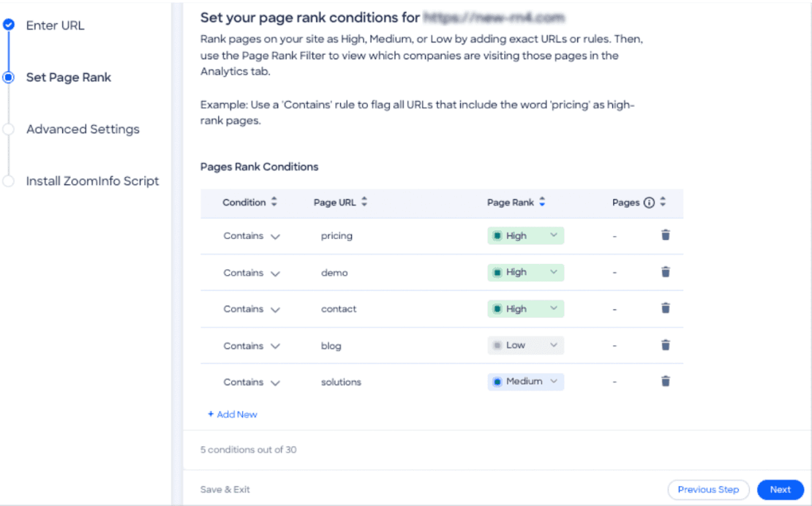Screen dimensions: 812x506
Task: Select the Install ZoomInfo Script step circle
Action: 9,181
